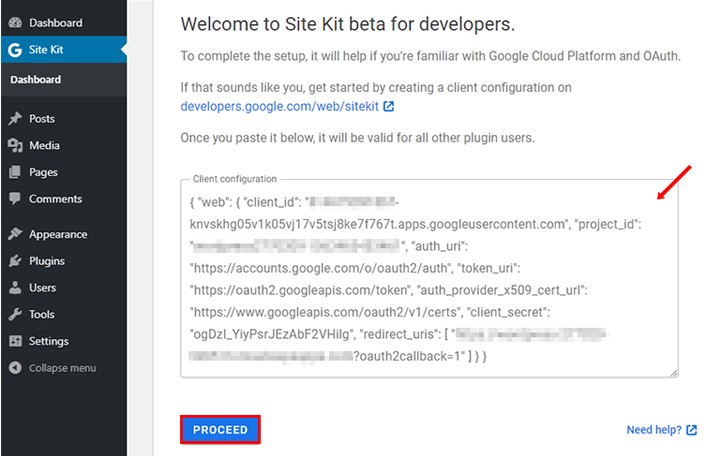Viewport: 709px width, 456px height.
Task: Click the Appearance paintbrush icon
Action: point(15,234)
